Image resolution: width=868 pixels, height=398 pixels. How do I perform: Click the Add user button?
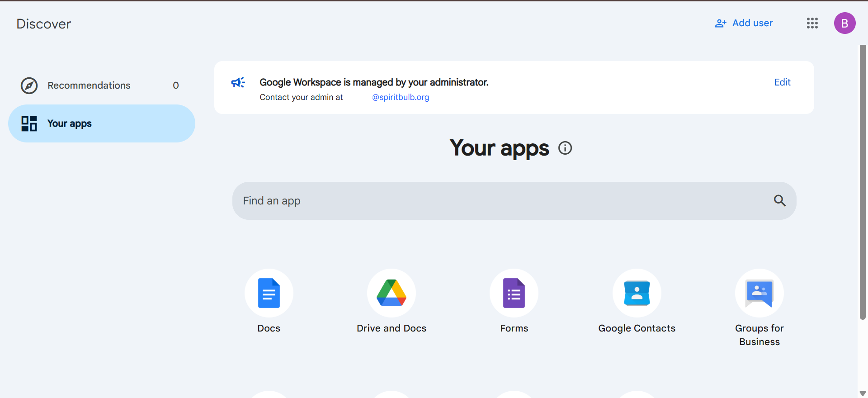pos(744,23)
